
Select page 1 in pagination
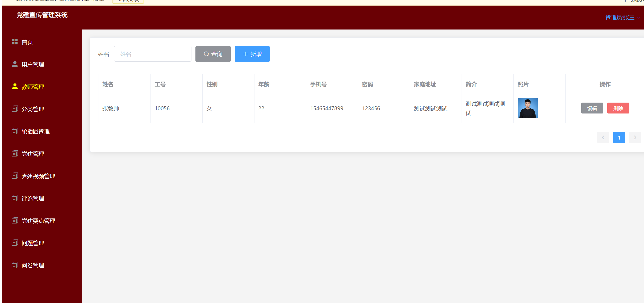619,137
